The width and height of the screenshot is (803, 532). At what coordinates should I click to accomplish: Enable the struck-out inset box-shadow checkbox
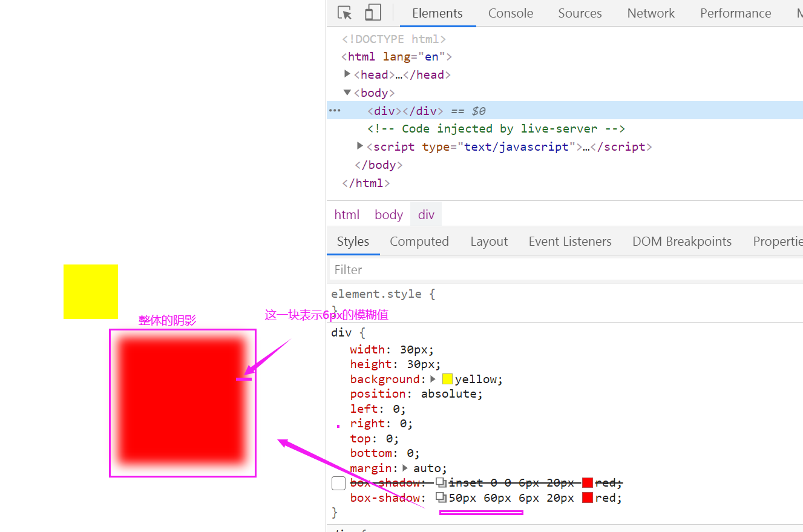coord(338,483)
